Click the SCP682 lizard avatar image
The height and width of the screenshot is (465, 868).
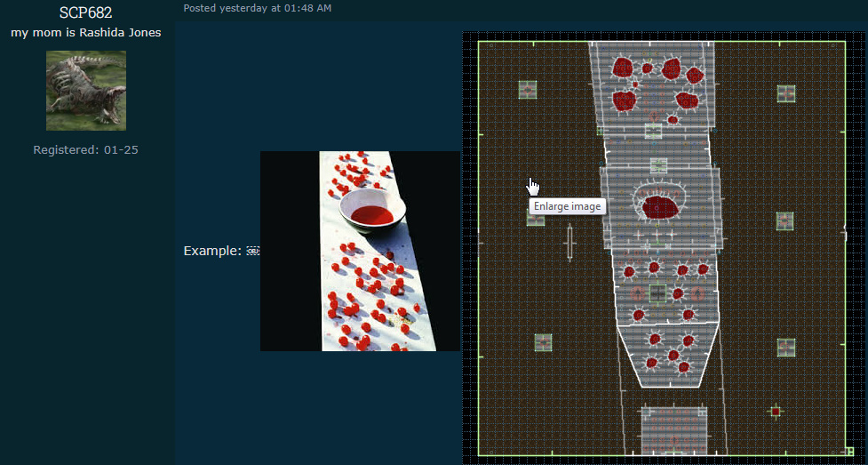point(86,91)
